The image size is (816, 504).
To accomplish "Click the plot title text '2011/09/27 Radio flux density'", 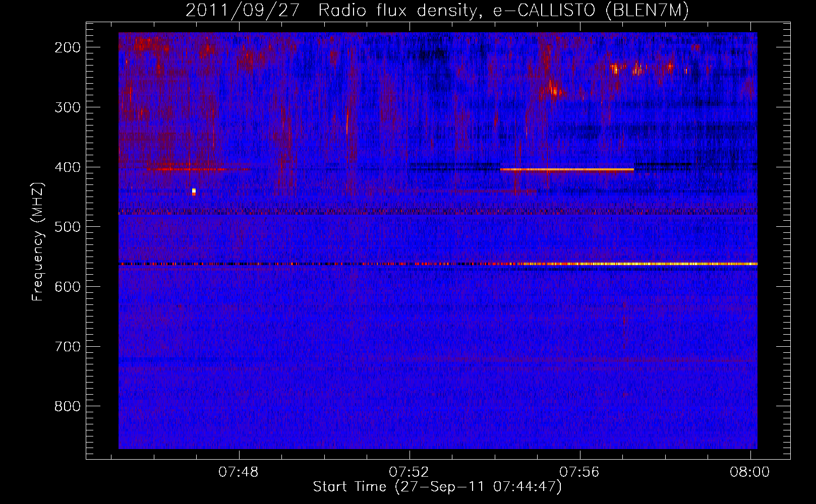I will [331, 11].
